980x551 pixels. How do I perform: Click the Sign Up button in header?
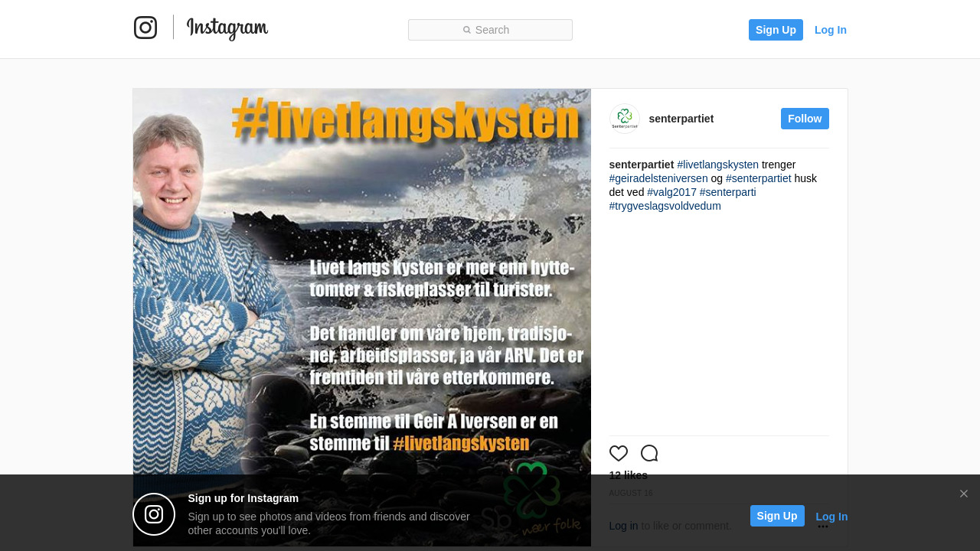point(776,30)
